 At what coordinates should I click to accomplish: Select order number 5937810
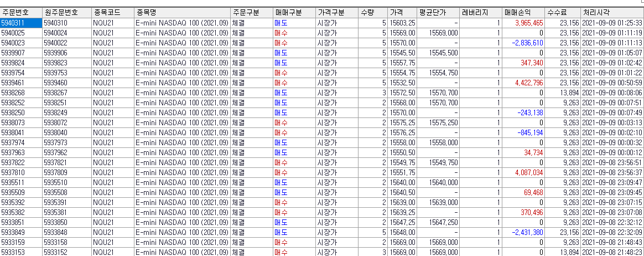click(x=21, y=172)
